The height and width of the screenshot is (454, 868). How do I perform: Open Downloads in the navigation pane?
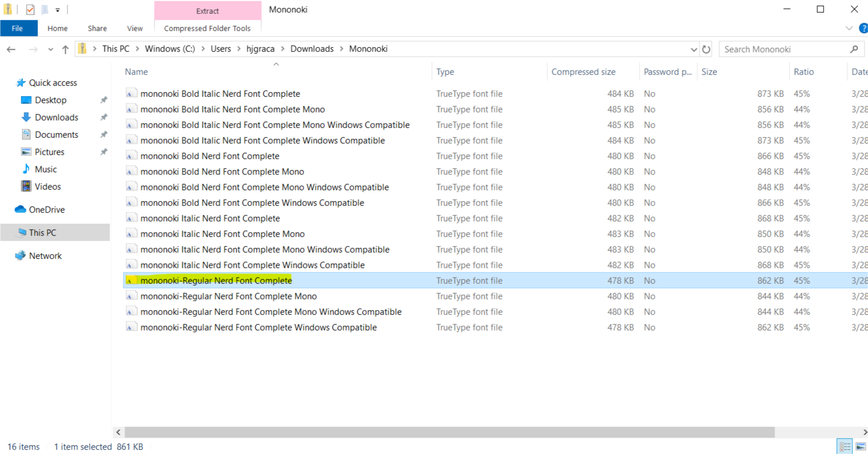(x=57, y=117)
